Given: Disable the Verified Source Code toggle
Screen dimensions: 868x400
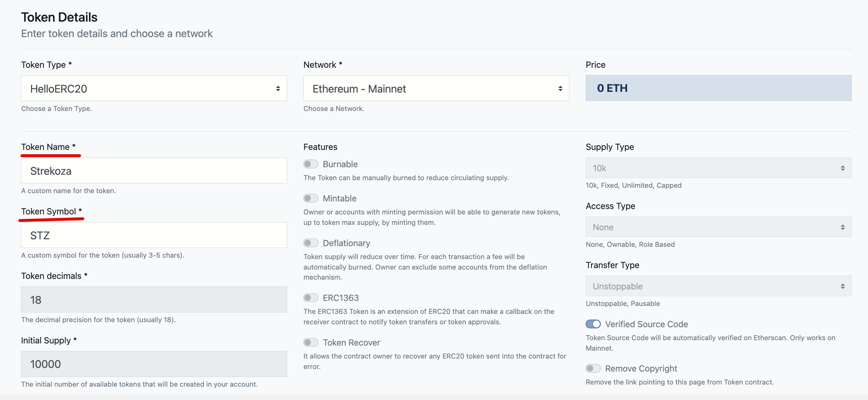Looking at the screenshot, I should pyautogui.click(x=593, y=324).
